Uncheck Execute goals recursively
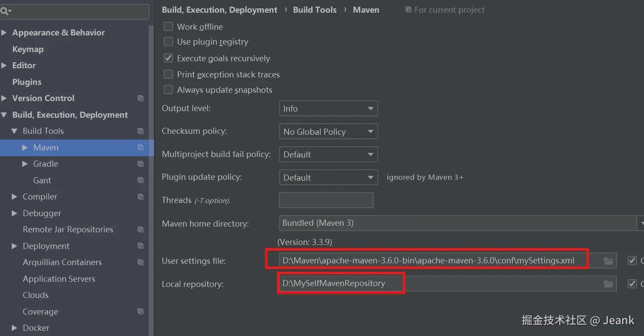This screenshot has height=336, width=644. [168, 58]
